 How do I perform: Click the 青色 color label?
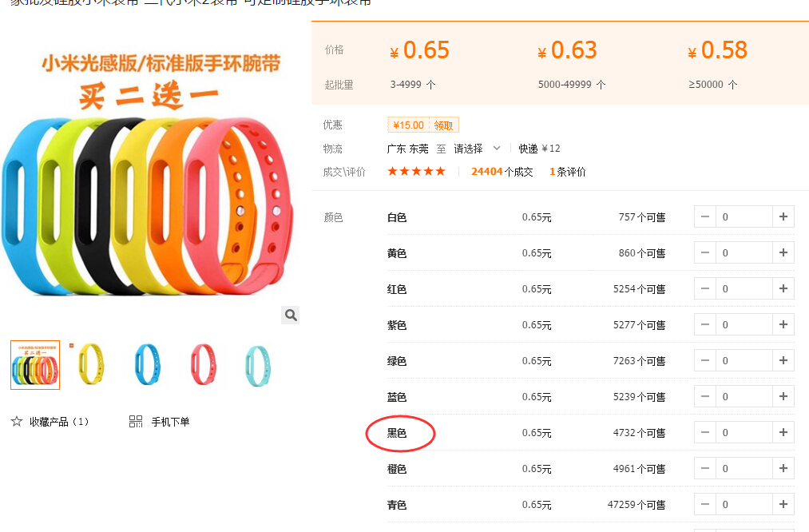(x=397, y=504)
